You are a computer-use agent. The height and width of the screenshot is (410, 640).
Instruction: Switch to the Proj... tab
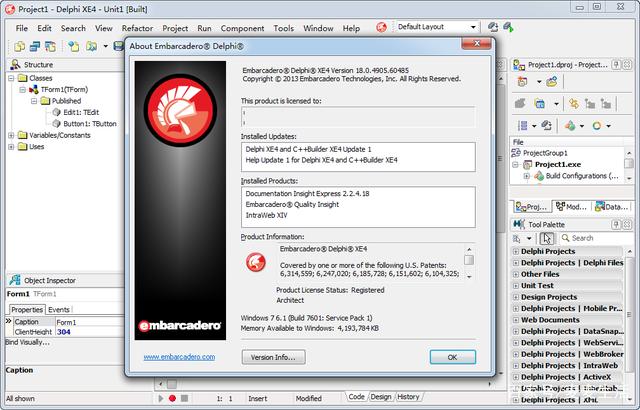531,207
